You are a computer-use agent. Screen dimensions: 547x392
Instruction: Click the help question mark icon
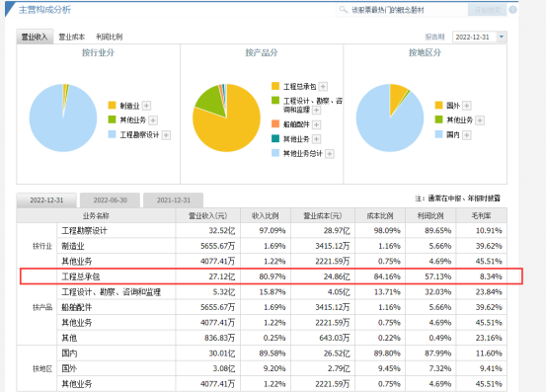pos(512,10)
